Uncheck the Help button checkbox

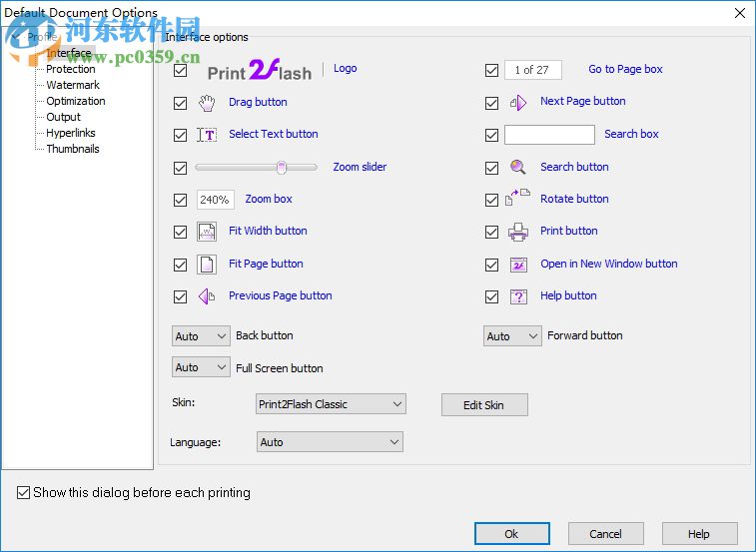491,296
